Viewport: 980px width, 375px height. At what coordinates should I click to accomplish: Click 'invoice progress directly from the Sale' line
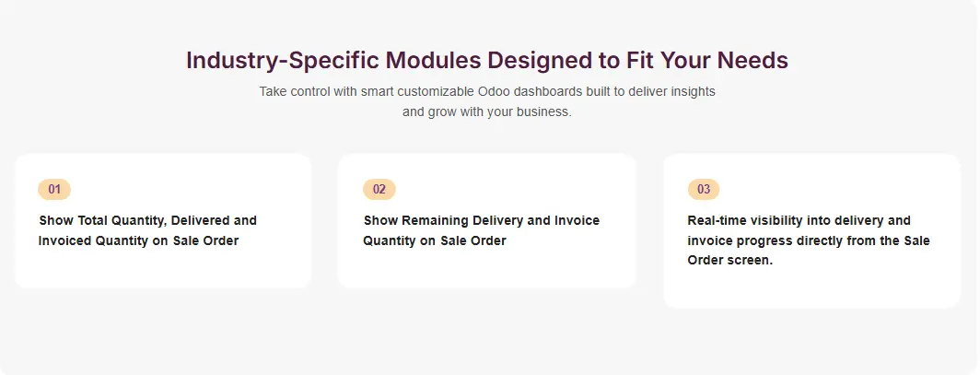pyautogui.click(x=809, y=241)
